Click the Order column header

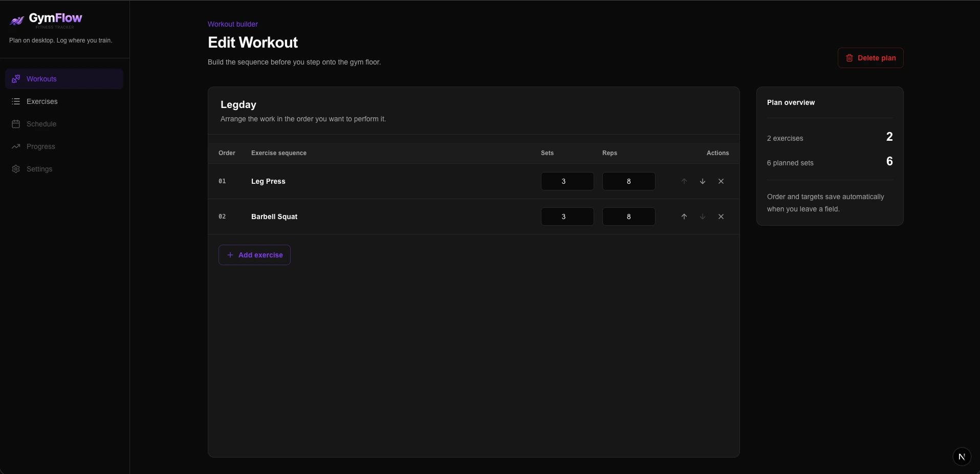pyautogui.click(x=227, y=153)
